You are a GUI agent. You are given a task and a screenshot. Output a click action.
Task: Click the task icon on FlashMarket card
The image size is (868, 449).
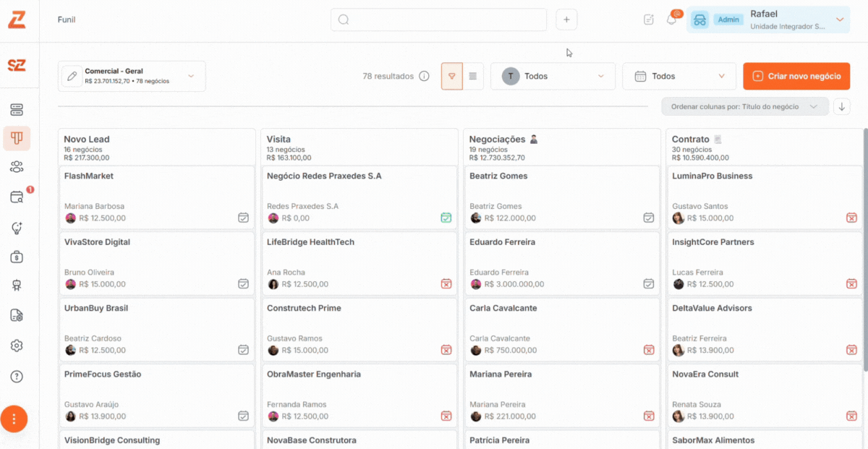click(244, 218)
